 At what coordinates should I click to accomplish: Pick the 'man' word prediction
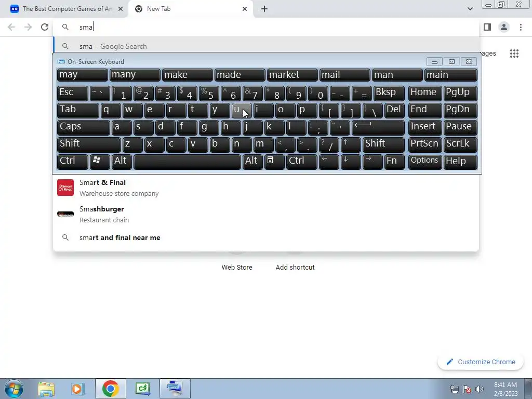pyautogui.click(x=397, y=75)
